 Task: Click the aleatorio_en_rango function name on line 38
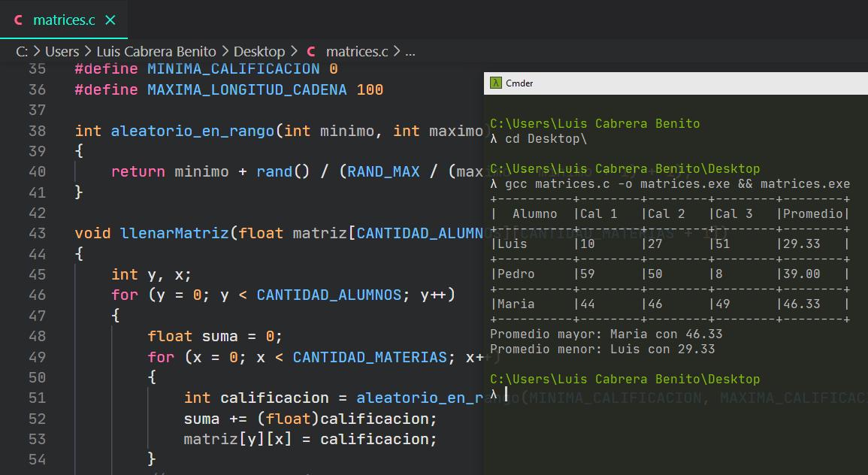192,131
